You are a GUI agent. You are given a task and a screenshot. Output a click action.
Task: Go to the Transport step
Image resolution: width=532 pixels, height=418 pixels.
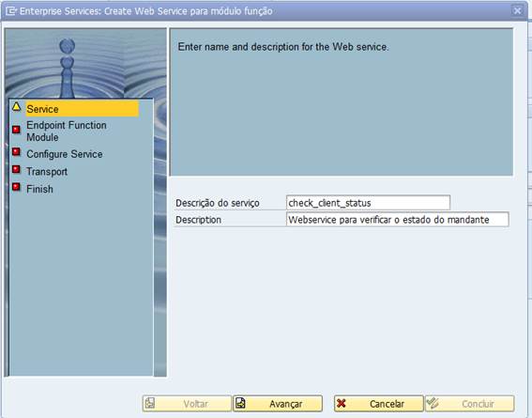tap(47, 172)
